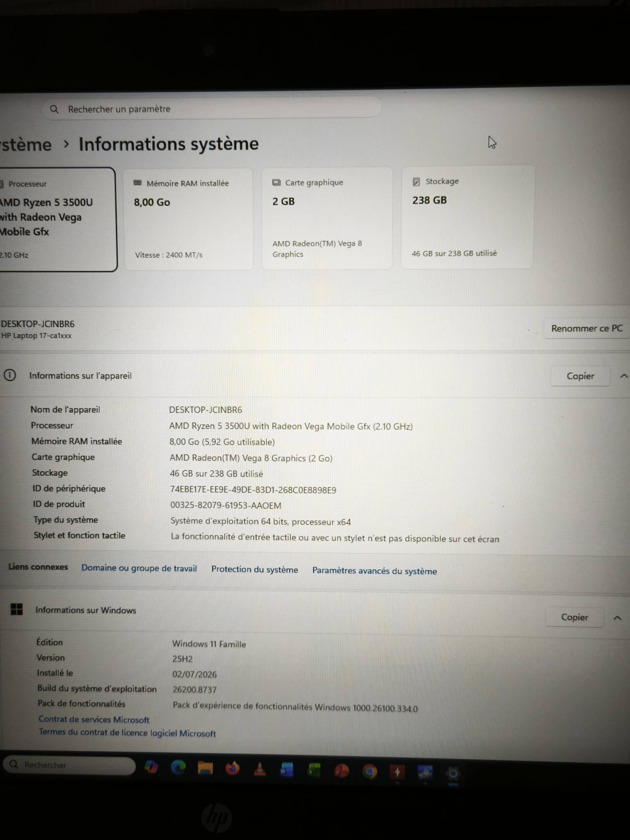Click the build number 26200.8737

(194, 689)
